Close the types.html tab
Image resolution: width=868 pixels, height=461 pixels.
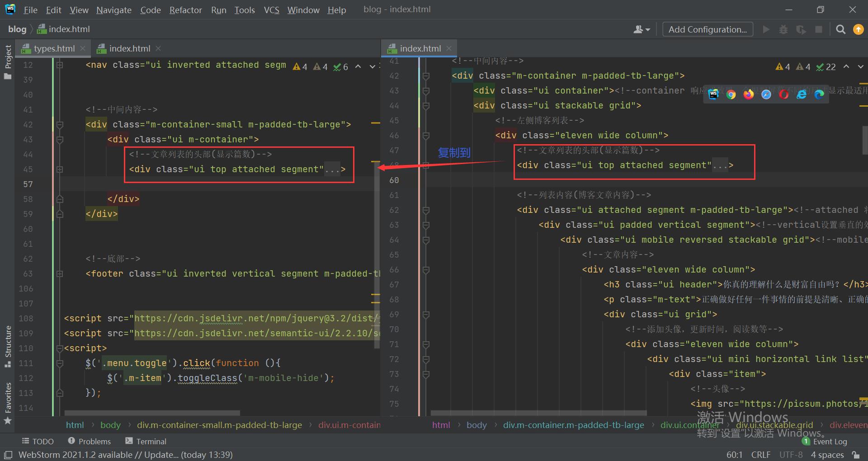(x=83, y=48)
